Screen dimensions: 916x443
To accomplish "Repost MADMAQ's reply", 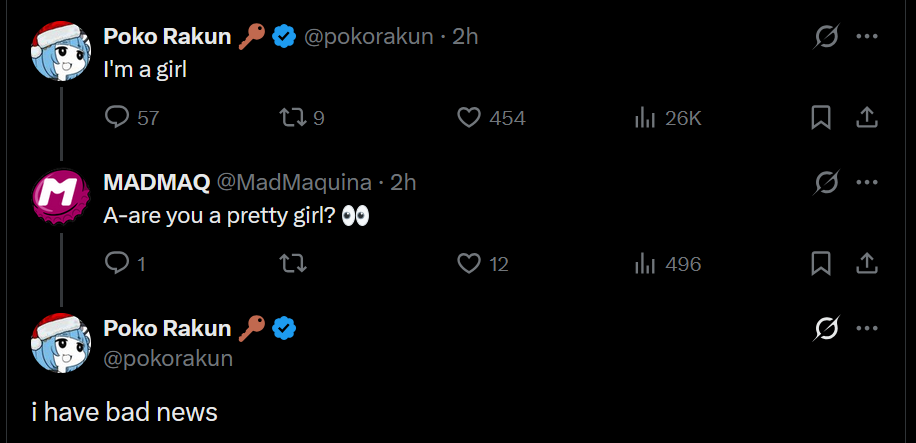I will click(x=294, y=264).
